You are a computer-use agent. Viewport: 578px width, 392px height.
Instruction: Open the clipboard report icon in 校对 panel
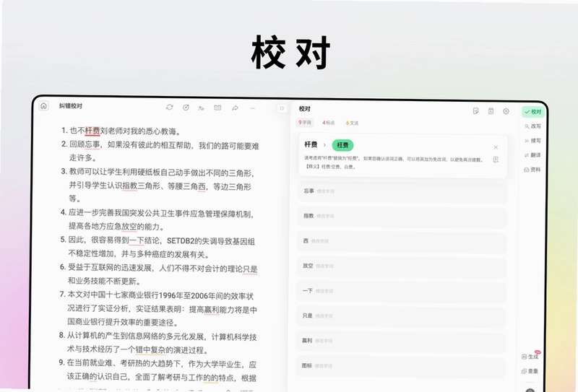[x=491, y=111]
